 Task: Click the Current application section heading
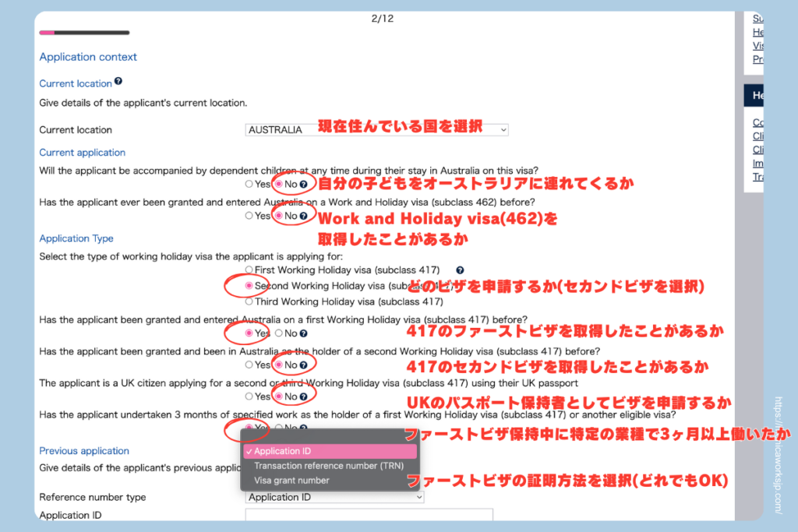pos(83,153)
